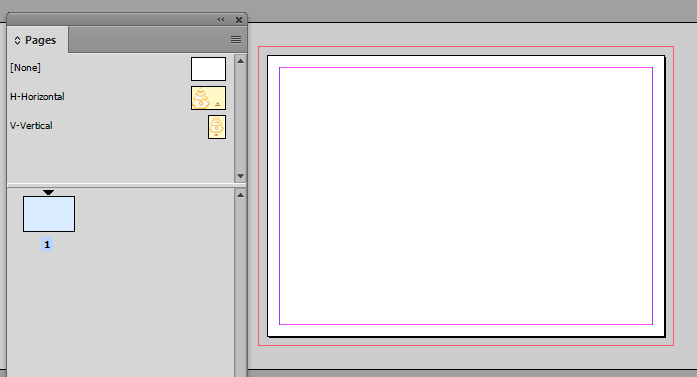Close the Pages panel with the X
Image resolution: width=697 pixels, height=377 pixels.
coord(239,20)
